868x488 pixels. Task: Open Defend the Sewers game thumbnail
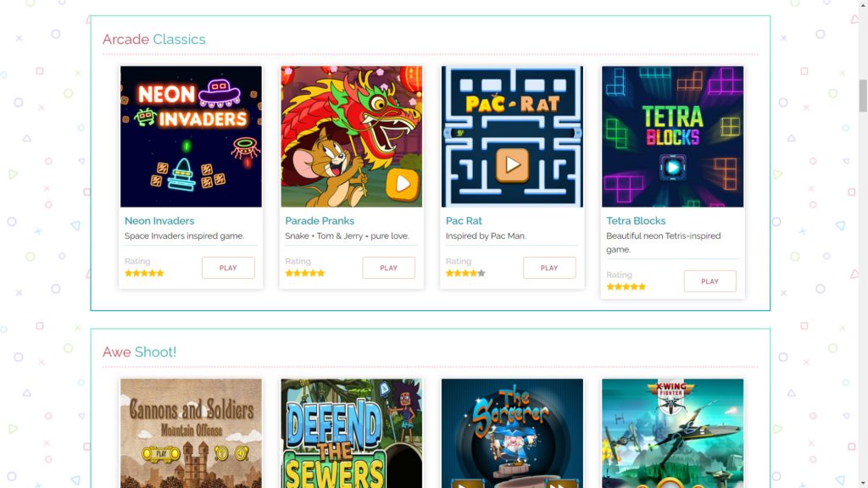[x=352, y=433]
